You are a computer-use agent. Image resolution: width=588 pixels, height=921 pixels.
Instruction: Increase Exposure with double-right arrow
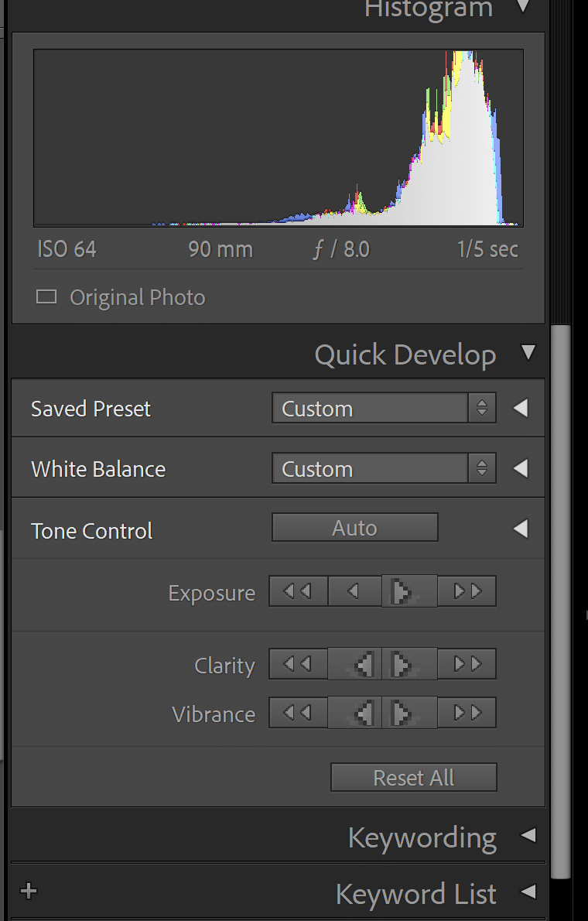pos(467,591)
